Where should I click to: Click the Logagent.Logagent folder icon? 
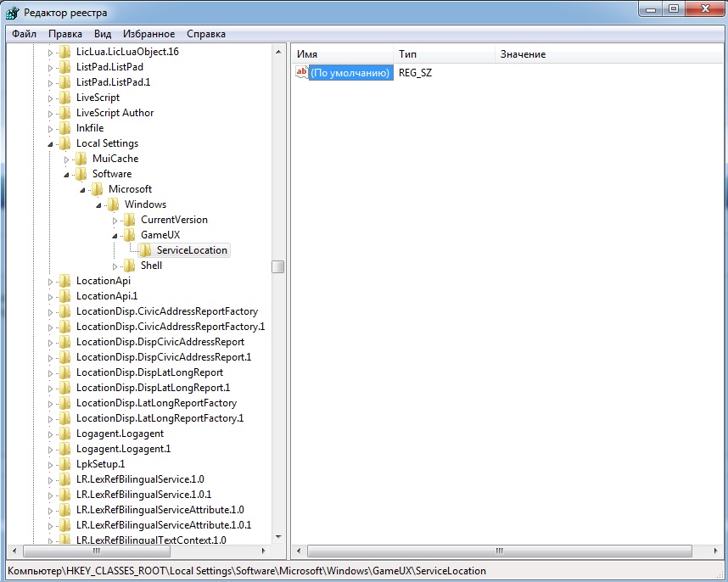(65, 434)
